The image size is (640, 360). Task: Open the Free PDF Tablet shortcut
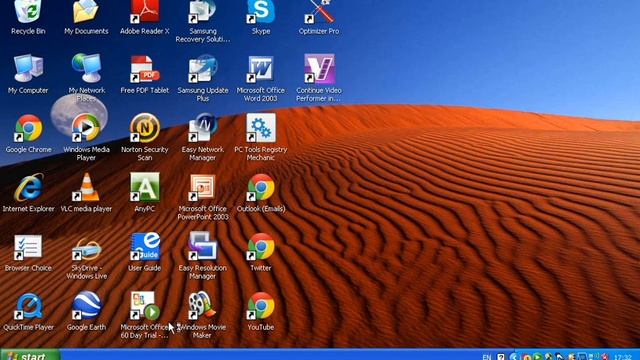click(144, 69)
